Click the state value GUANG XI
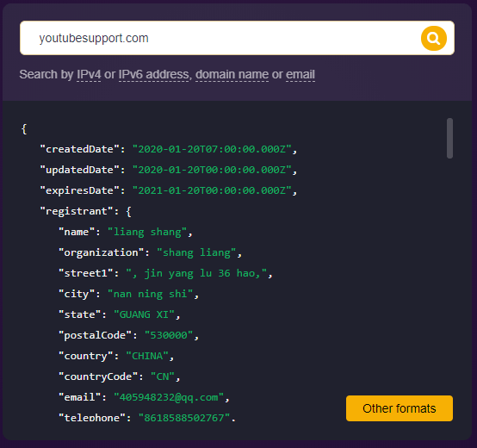This screenshot has width=477, height=448. [x=144, y=314]
